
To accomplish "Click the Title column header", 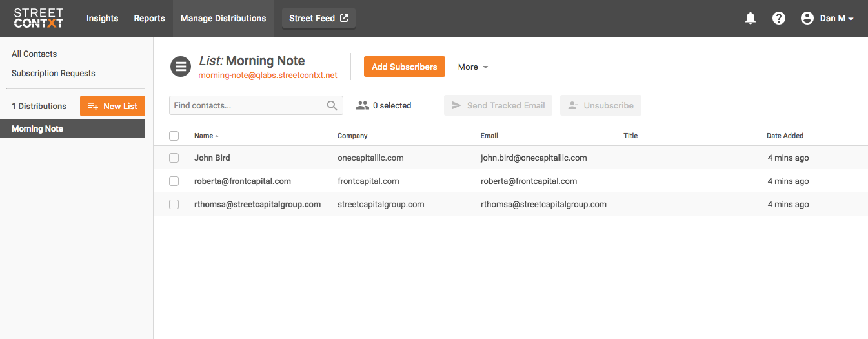I will [x=631, y=136].
